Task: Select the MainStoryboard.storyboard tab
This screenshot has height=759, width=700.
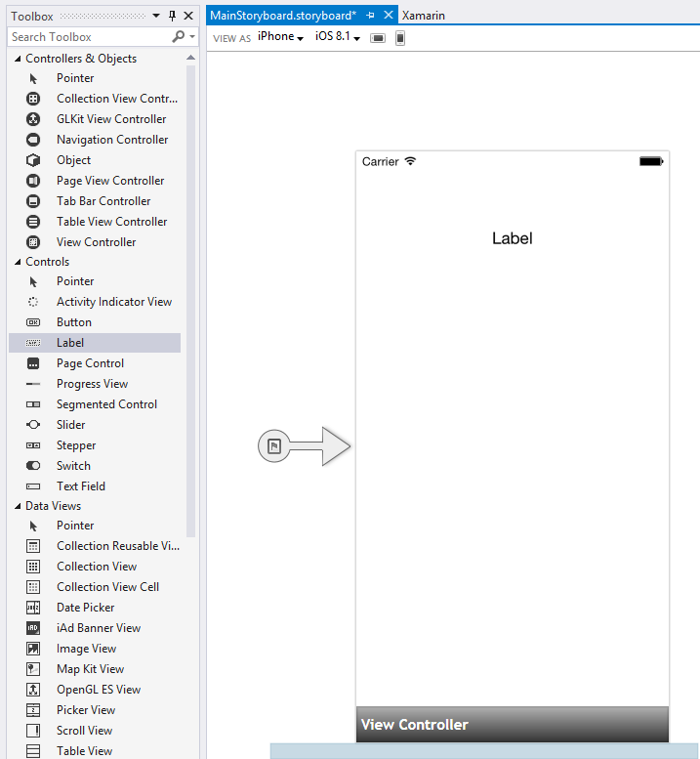Action: click(x=283, y=16)
